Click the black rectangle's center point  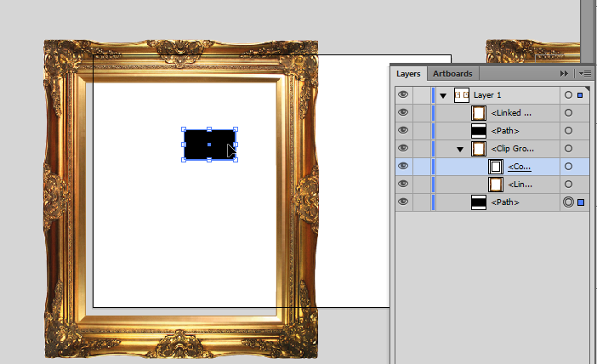[x=209, y=145]
